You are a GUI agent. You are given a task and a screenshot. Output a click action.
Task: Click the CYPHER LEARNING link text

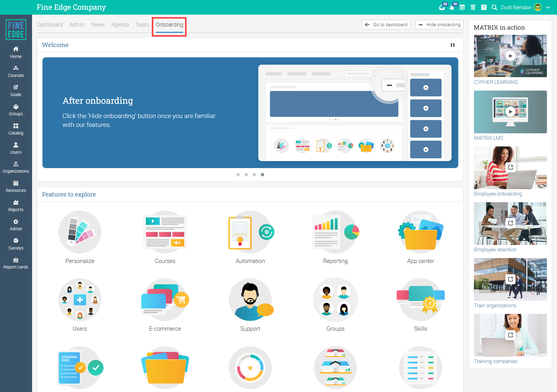click(x=496, y=82)
